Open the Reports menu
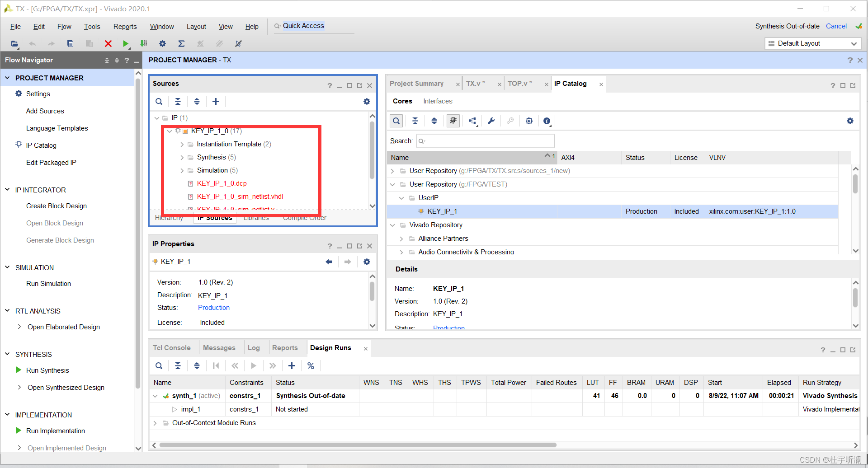This screenshot has height=468, width=868. tap(125, 27)
